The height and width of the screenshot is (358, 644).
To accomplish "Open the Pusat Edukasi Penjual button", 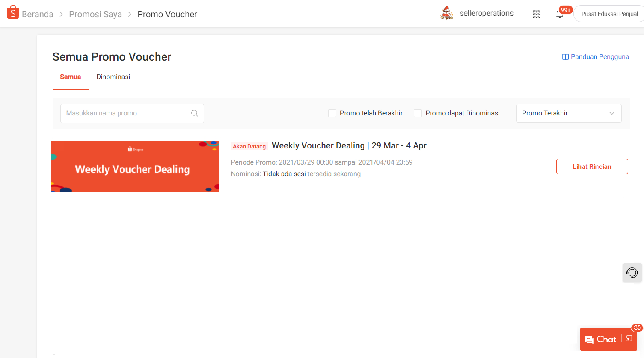I will (609, 14).
